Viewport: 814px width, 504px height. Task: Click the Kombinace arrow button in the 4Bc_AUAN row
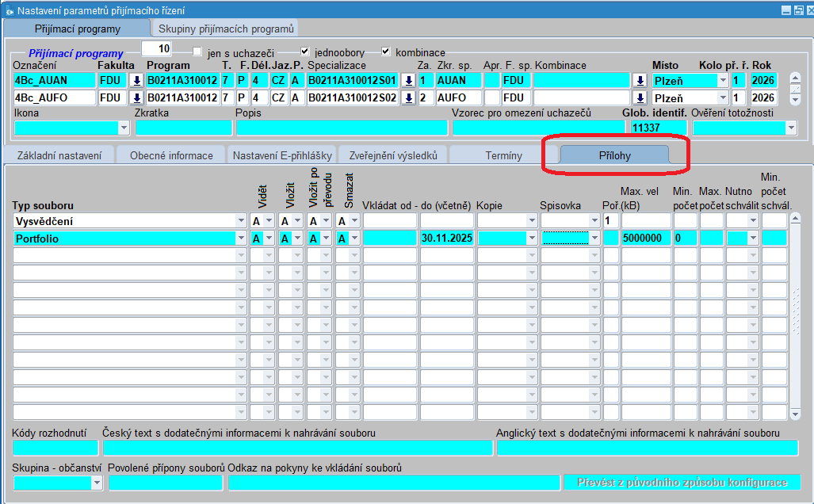pyautogui.click(x=640, y=80)
